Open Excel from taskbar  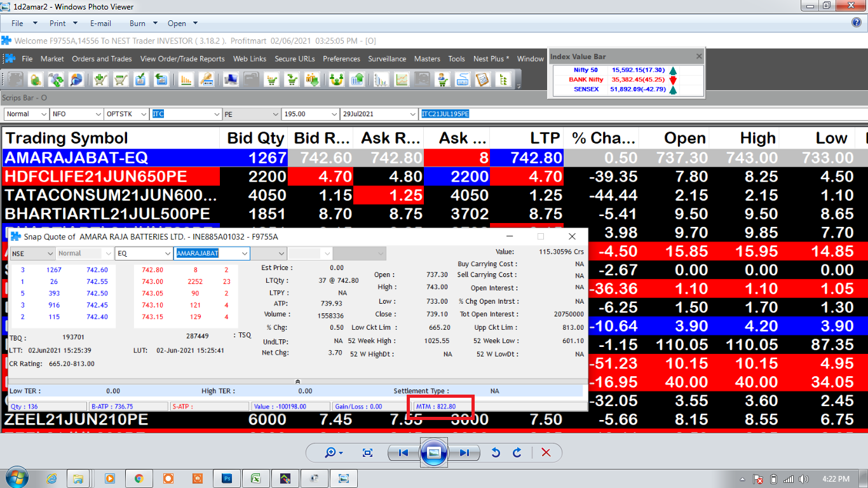255,478
